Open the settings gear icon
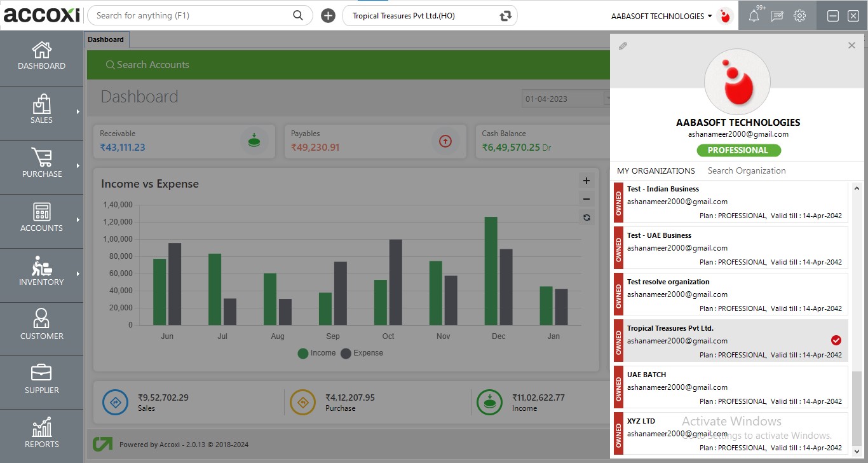 pyautogui.click(x=799, y=16)
